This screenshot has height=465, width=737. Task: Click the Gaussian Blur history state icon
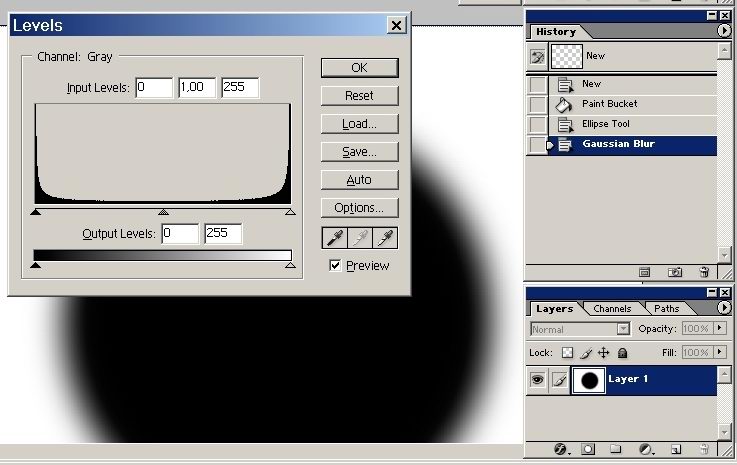pyautogui.click(x=565, y=145)
